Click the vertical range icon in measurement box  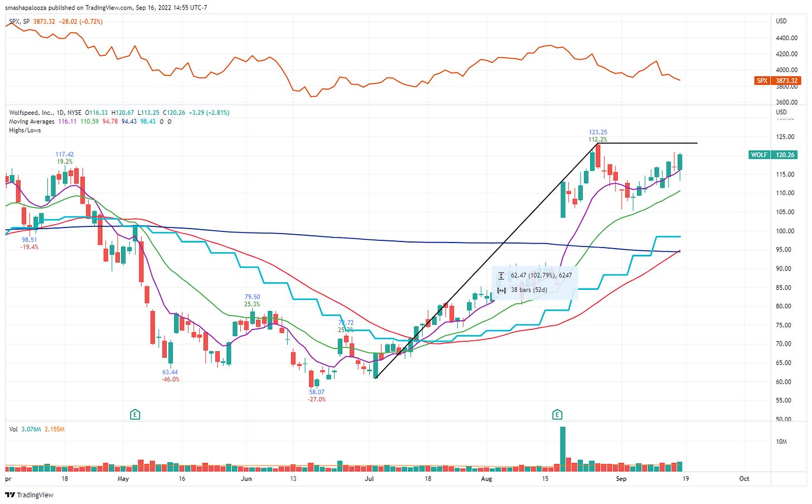(x=501, y=275)
